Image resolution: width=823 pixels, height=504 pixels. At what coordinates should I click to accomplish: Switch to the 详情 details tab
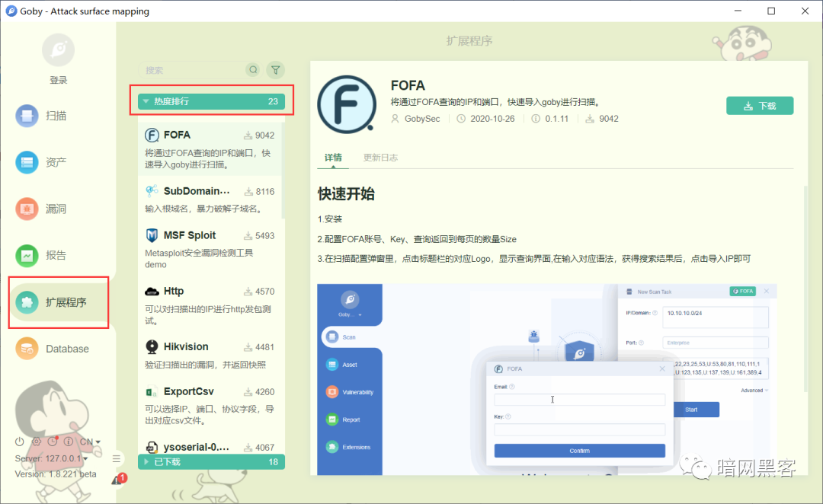click(x=333, y=158)
